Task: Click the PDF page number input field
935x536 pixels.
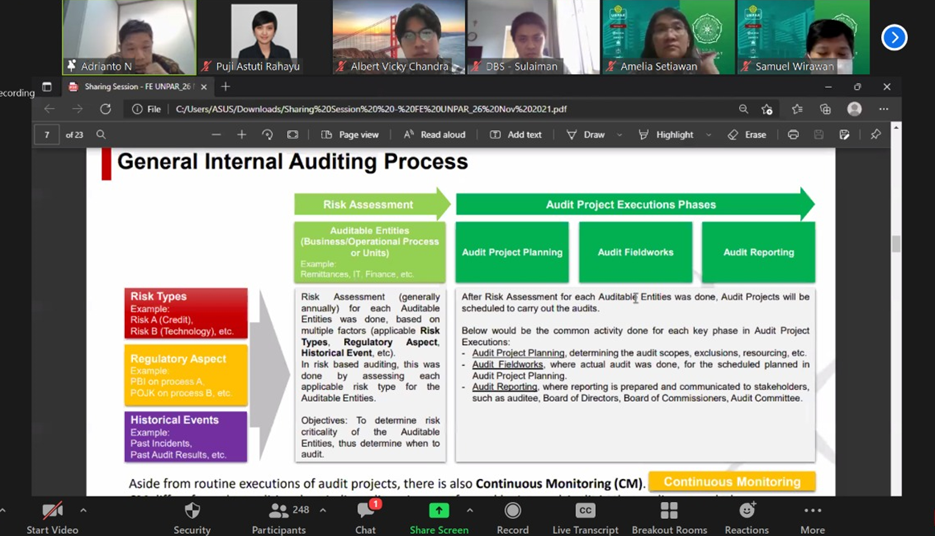Action: (46, 135)
